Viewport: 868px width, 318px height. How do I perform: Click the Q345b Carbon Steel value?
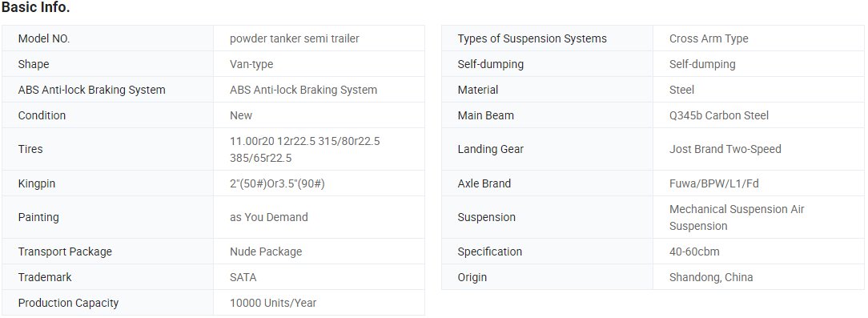point(719,115)
